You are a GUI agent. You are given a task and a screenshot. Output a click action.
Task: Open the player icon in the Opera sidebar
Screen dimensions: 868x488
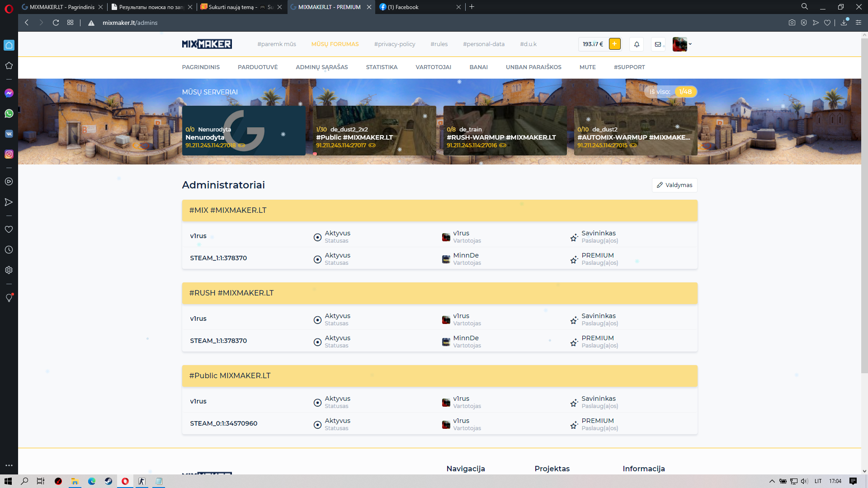tap(9, 182)
